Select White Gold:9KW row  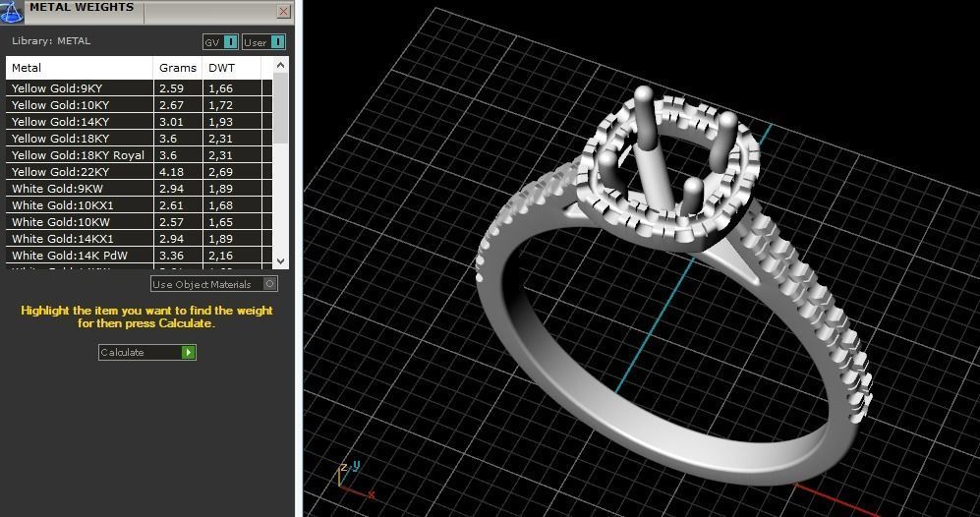[140, 188]
